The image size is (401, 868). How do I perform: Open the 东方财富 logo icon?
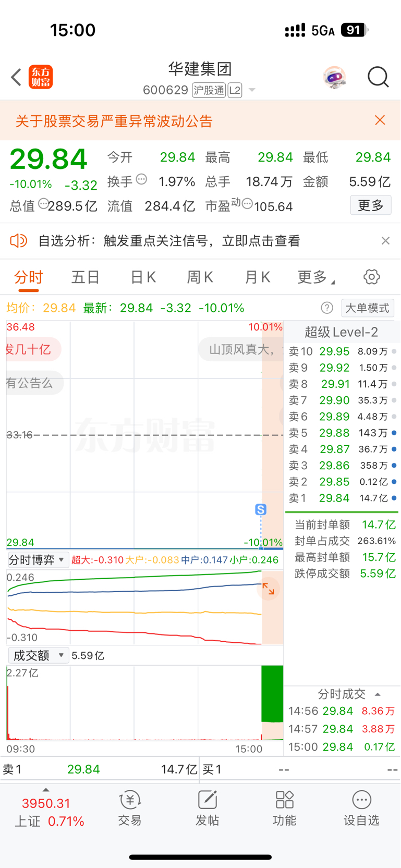pyautogui.click(x=41, y=77)
